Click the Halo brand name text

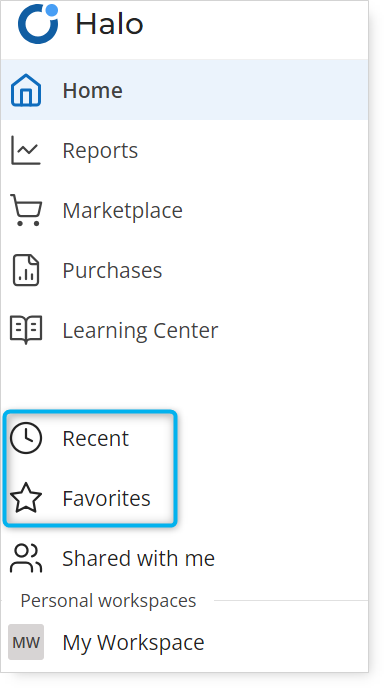pos(109,24)
